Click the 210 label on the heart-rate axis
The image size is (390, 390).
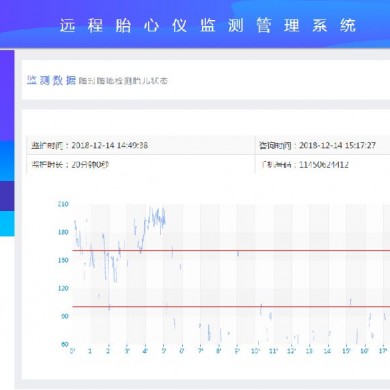coord(63,204)
